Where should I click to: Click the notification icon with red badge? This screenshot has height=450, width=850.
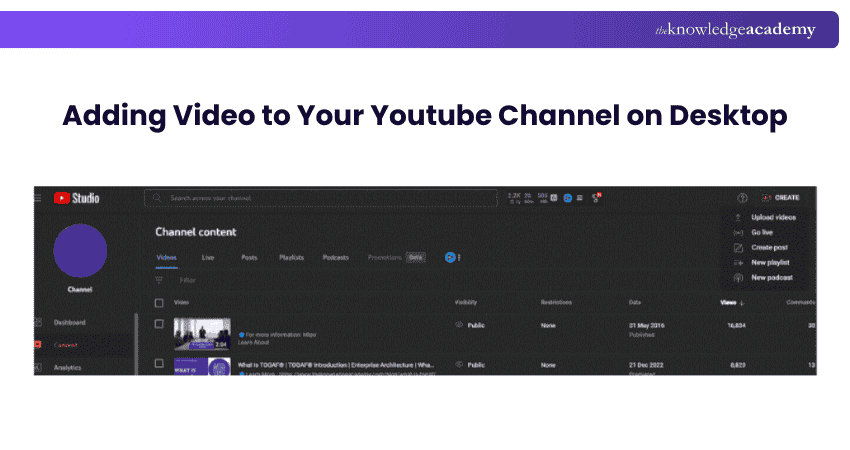[596, 198]
